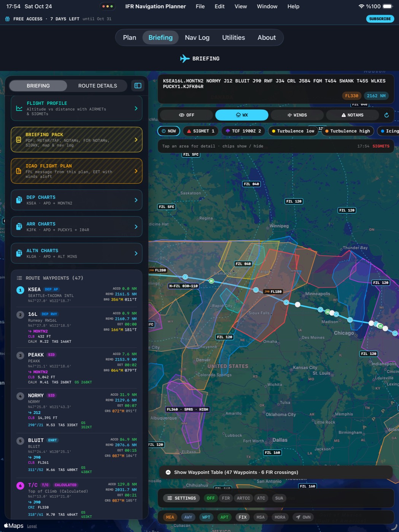Select the WX weather overlay
This screenshot has width=399, height=532.
242,115
